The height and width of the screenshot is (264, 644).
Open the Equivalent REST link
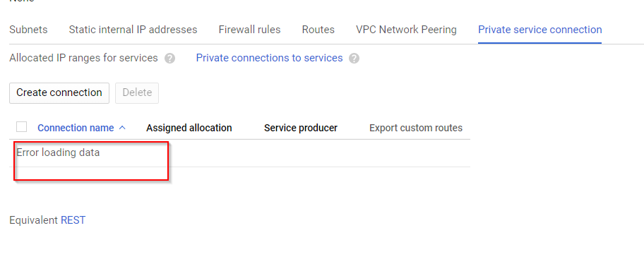pos(73,220)
